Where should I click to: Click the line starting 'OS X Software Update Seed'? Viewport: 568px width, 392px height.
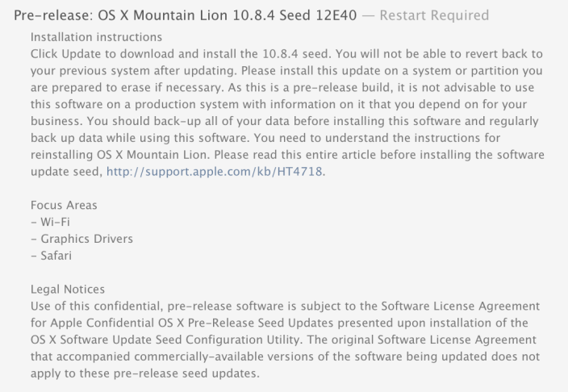[283, 340]
